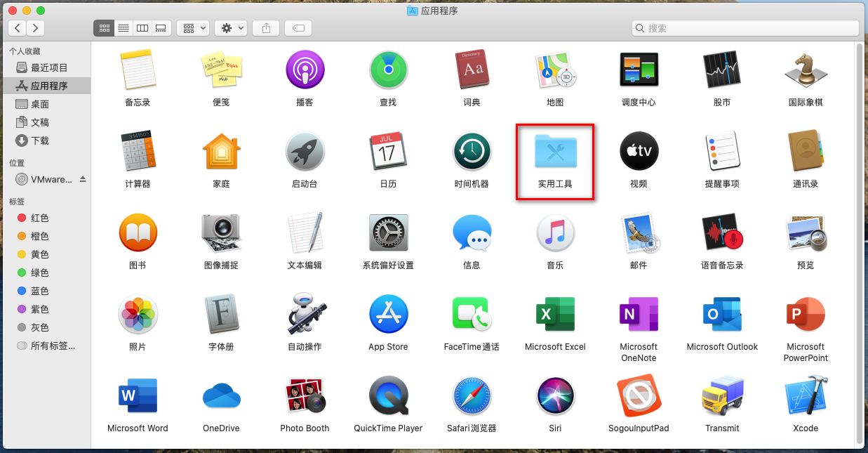
Task: Switch to gallery view mode
Action: click(x=161, y=28)
